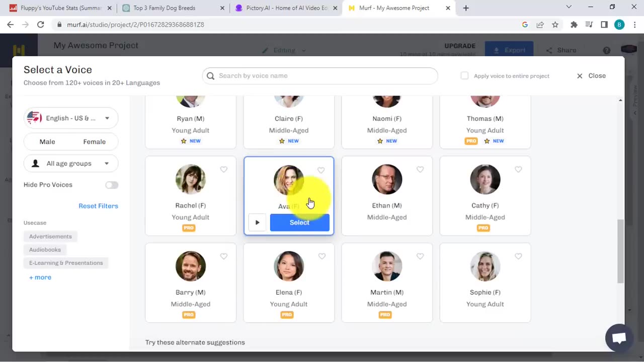Open All age groups dropdown
644x362 pixels.
coord(71,163)
